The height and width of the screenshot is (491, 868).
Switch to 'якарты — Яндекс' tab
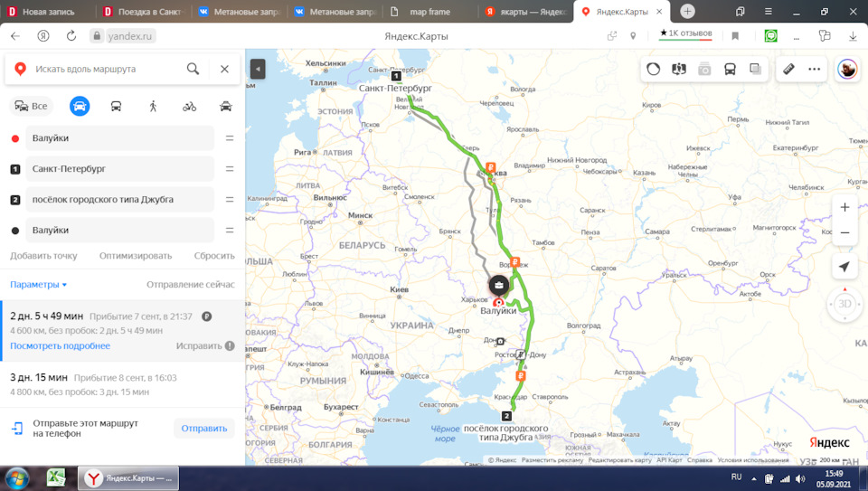(526, 12)
